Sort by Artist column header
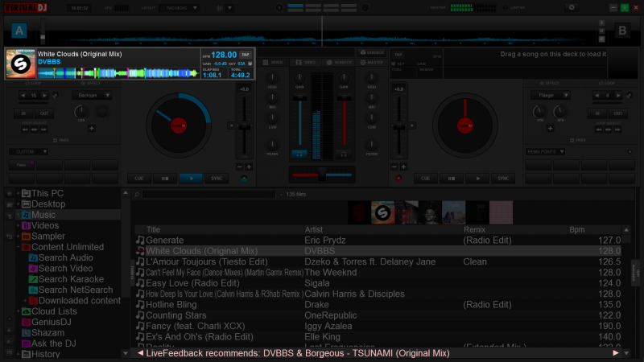This screenshot has width=644, height=362. [313, 230]
